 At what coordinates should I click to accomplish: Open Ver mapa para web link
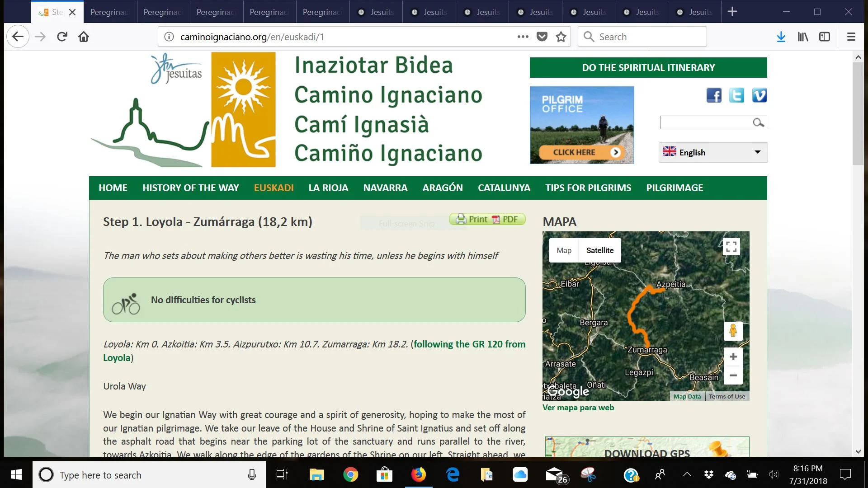[578, 408]
